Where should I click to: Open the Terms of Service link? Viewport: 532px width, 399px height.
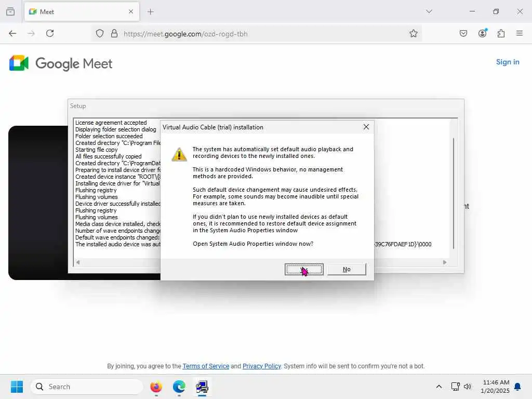pyautogui.click(x=206, y=366)
